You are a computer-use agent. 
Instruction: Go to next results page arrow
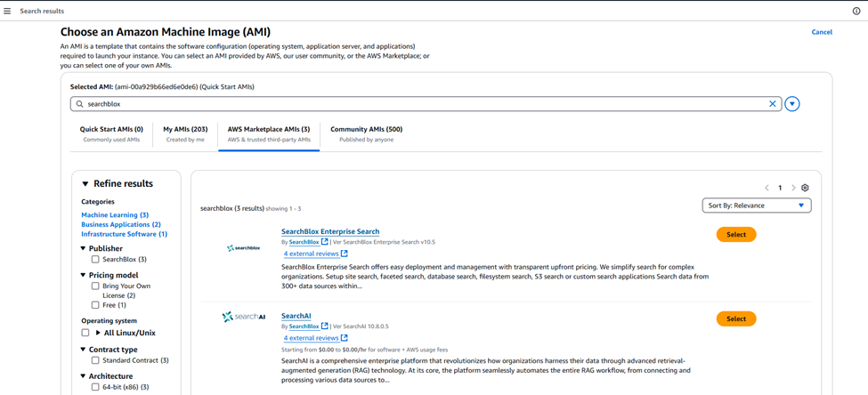[792, 188]
